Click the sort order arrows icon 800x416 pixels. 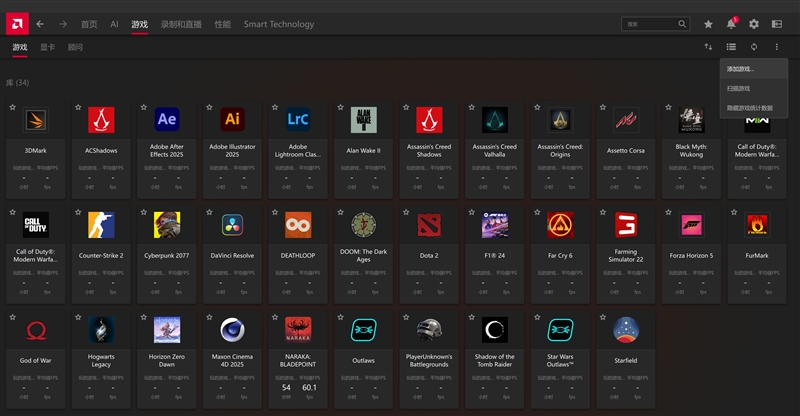[708, 47]
